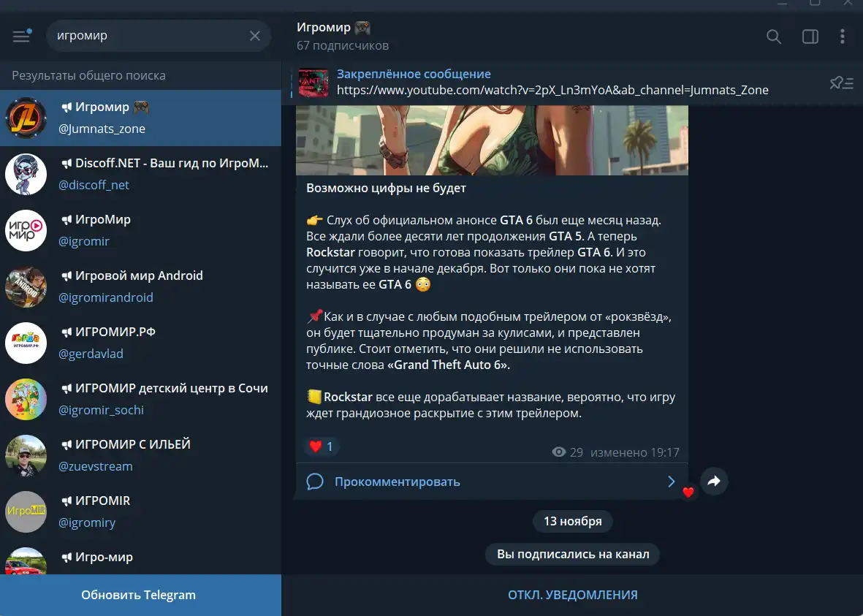This screenshot has height=616, width=863.
Task: Click the ИгроМир logo avatar
Action: (26, 231)
